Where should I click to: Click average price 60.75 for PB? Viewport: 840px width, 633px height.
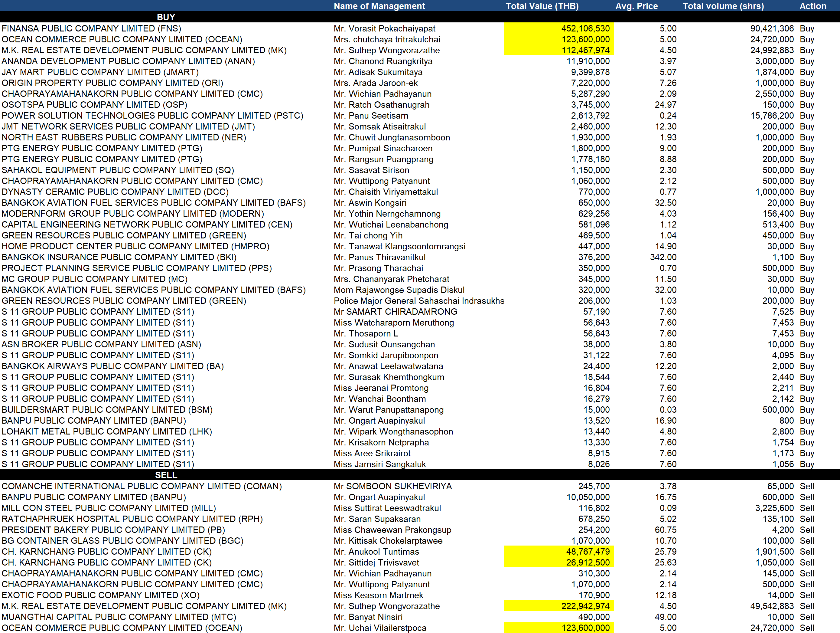(666, 530)
